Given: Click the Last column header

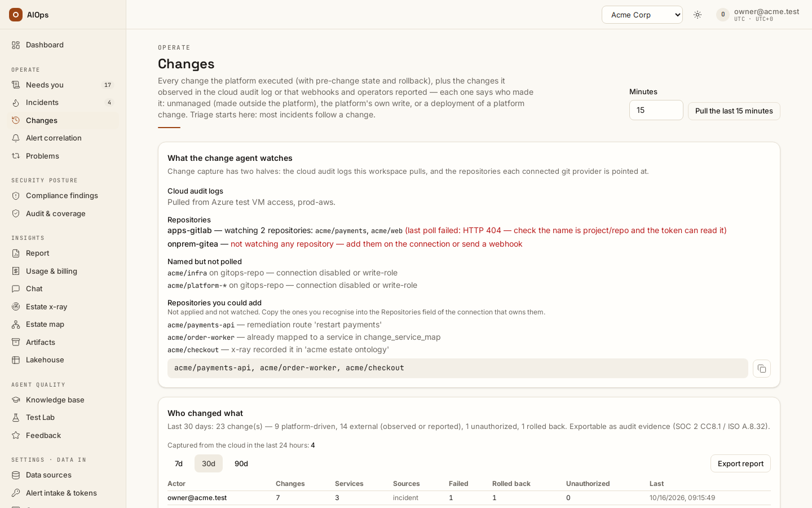Looking at the screenshot, I should (x=656, y=484).
